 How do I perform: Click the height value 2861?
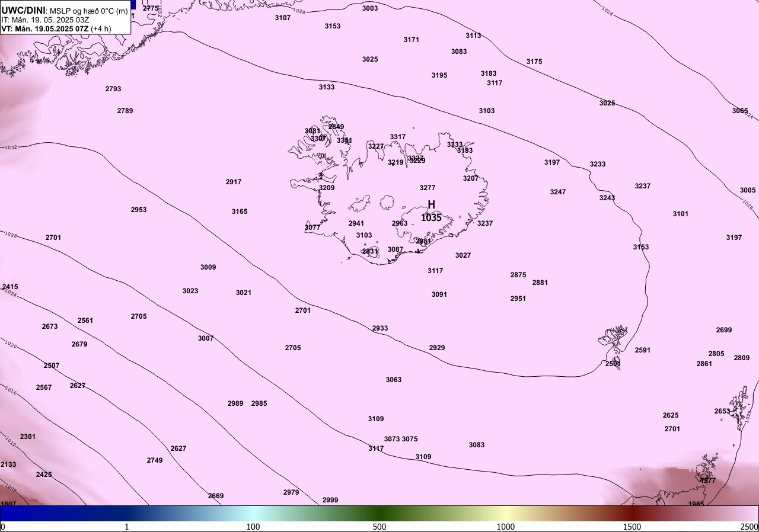coord(704,364)
